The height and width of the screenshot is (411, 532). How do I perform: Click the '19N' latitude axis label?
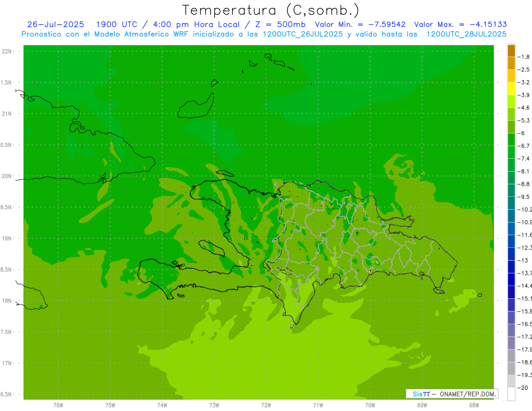coord(7,239)
